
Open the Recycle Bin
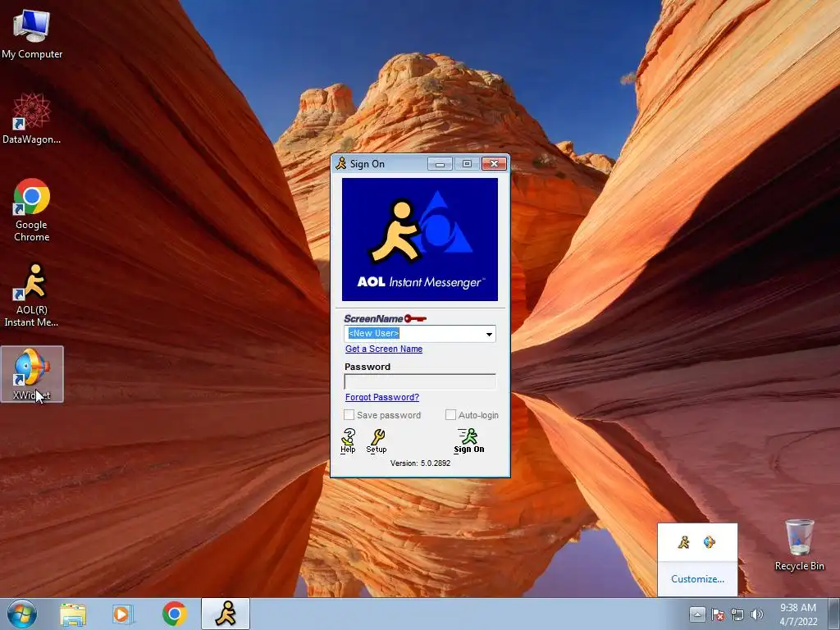tap(799, 545)
